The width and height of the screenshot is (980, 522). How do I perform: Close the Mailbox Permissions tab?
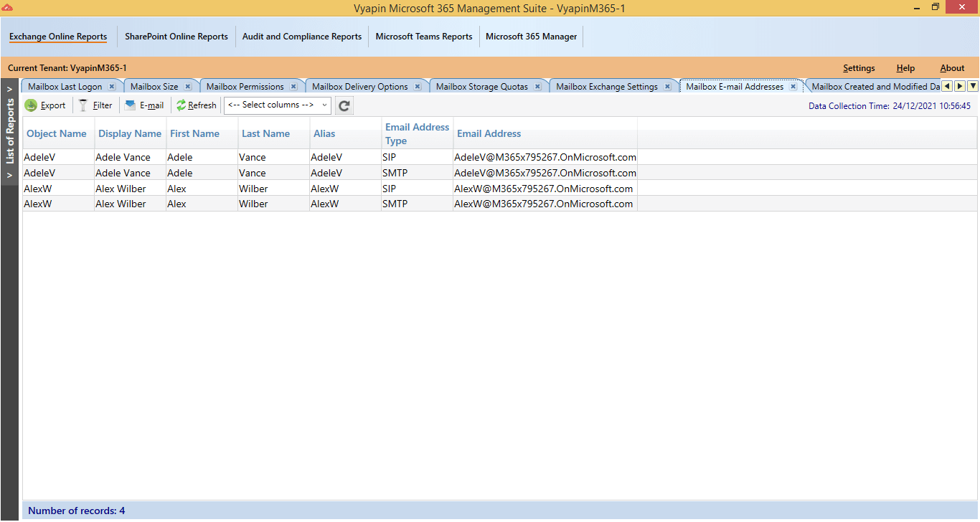293,87
